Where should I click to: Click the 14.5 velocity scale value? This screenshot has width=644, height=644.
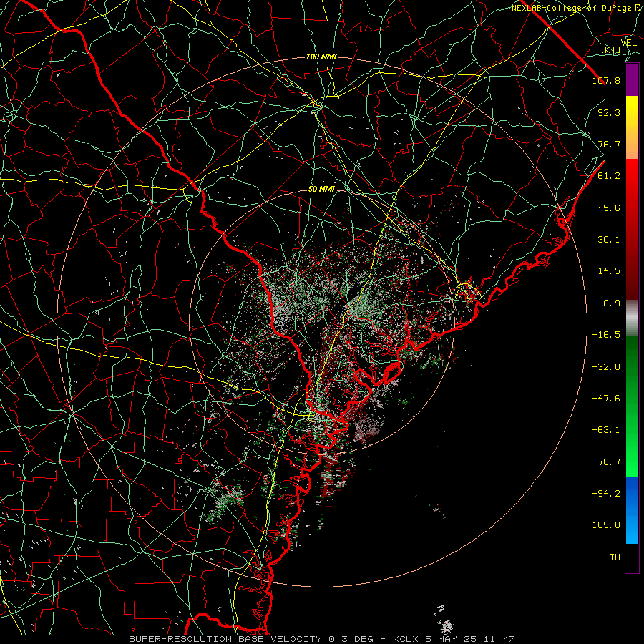pyautogui.click(x=609, y=271)
